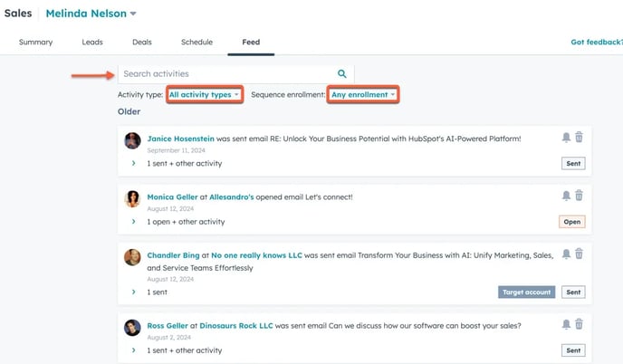This screenshot has height=364, width=623.
Task: Click the search magnifier icon
Action: click(x=341, y=73)
